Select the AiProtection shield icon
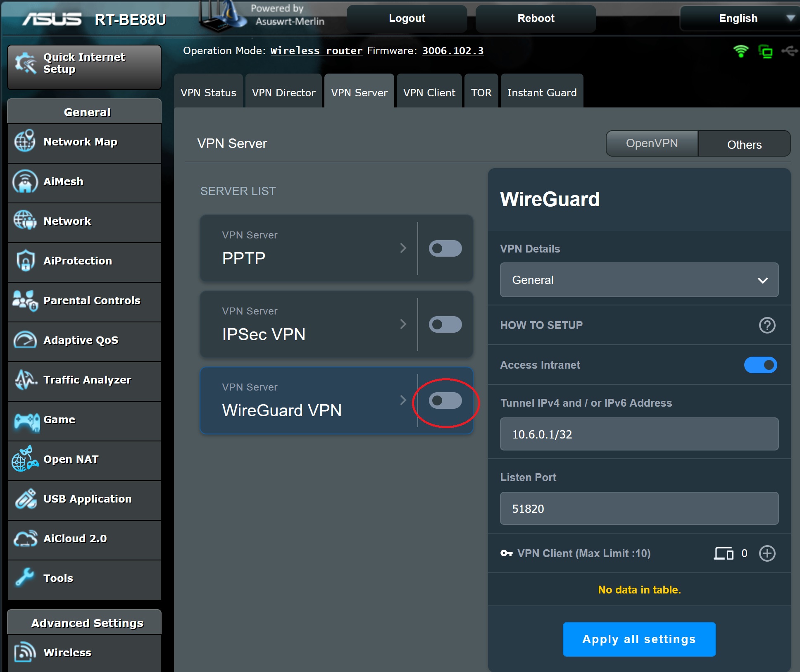The height and width of the screenshot is (672, 800). 25,261
